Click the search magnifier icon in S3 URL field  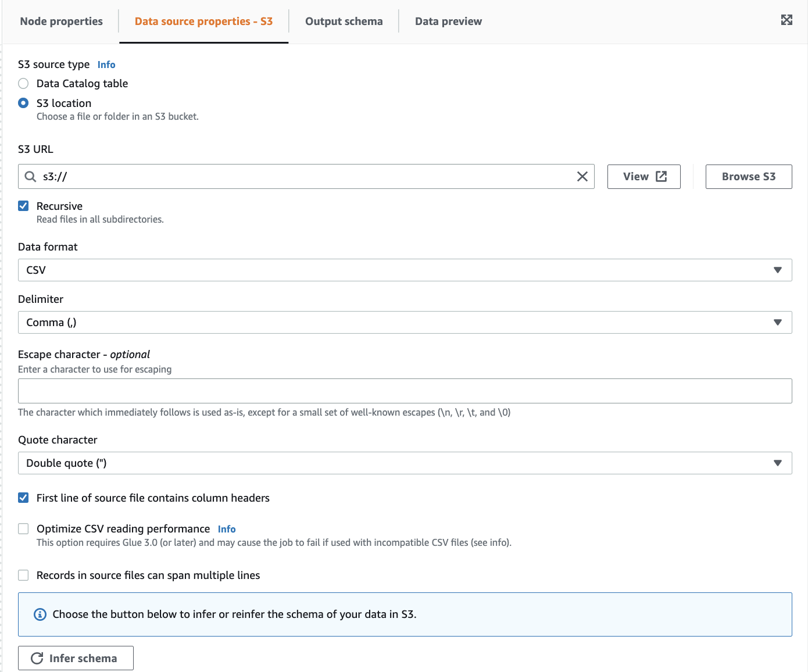pyautogui.click(x=31, y=177)
